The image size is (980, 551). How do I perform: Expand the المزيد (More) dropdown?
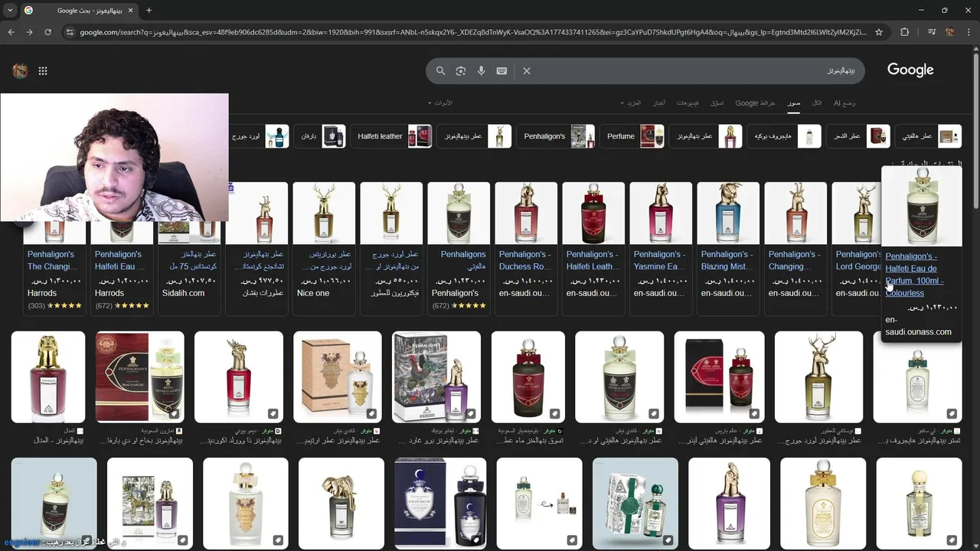[631, 103]
